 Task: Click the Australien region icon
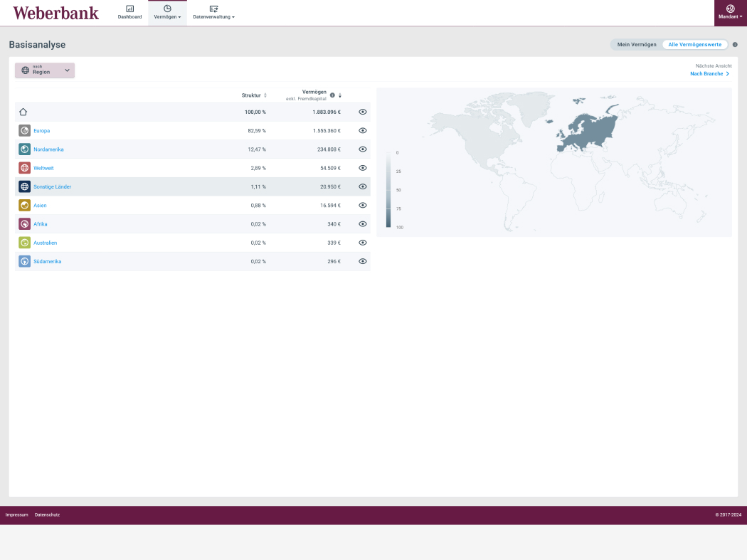click(24, 243)
